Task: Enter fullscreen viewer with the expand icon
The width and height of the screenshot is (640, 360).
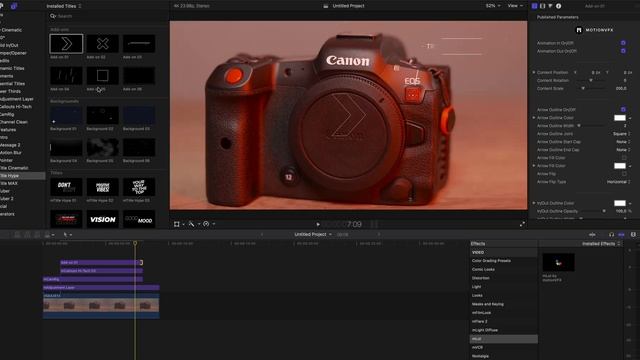Action: [522, 224]
